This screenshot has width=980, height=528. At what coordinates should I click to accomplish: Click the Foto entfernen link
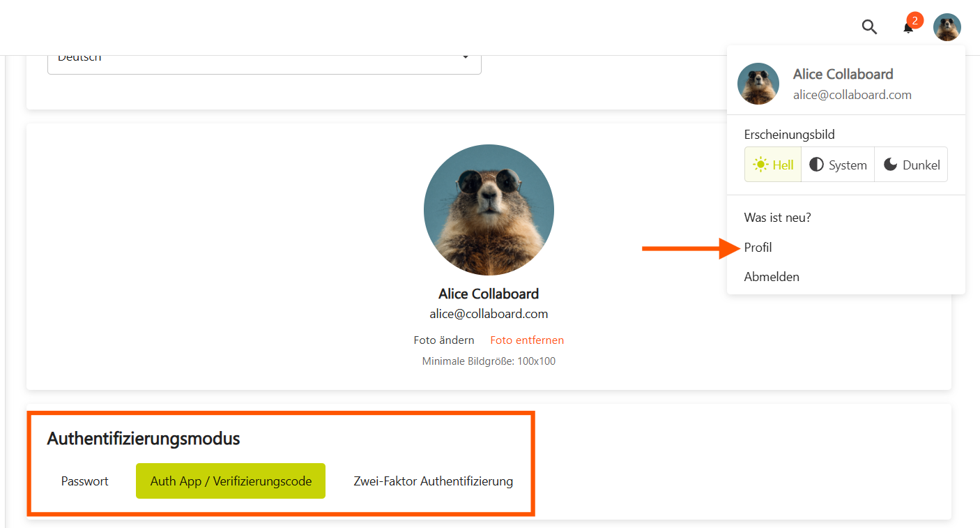tap(527, 340)
